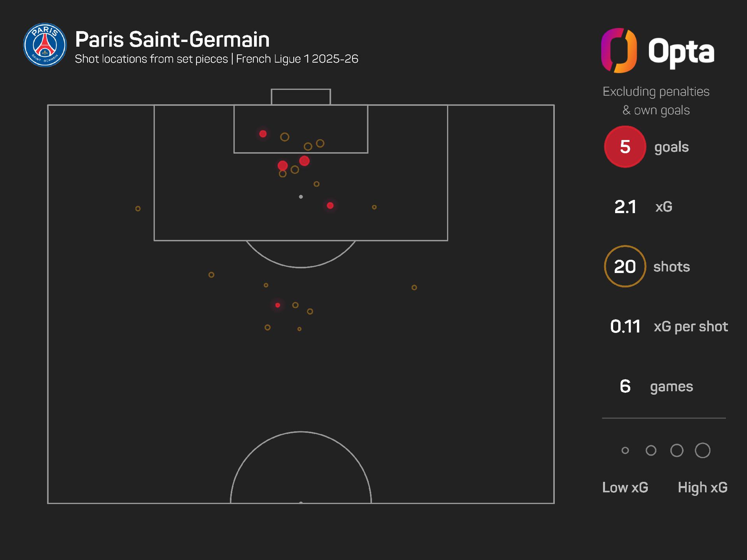747x560 pixels.
Task: Click the Paris Saint-Germain club crest
Action: click(45, 45)
